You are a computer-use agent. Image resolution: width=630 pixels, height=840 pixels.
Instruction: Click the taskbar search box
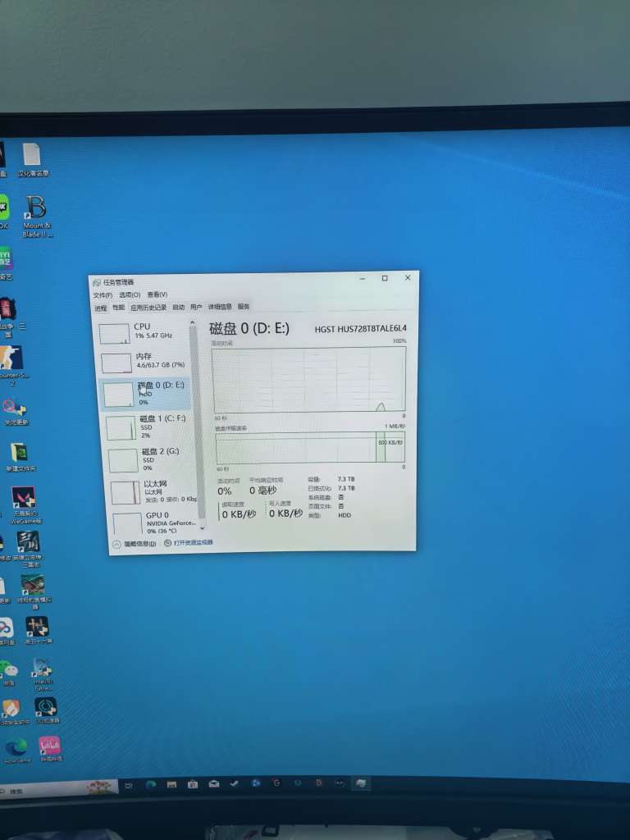point(58,788)
